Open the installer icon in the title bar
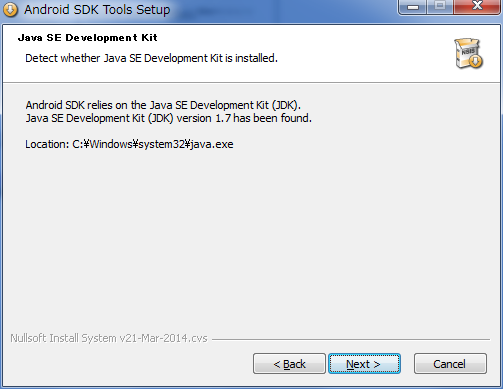The image size is (503, 389). (x=10, y=10)
